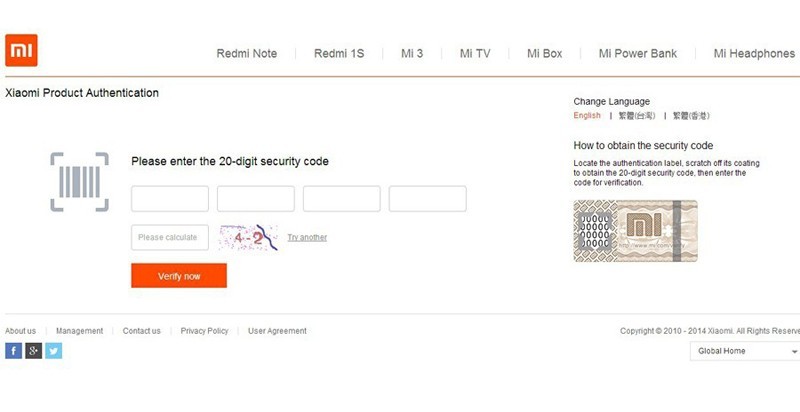Open the Twitter social icon
The width and height of the screenshot is (800, 412).
click(53, 350)
